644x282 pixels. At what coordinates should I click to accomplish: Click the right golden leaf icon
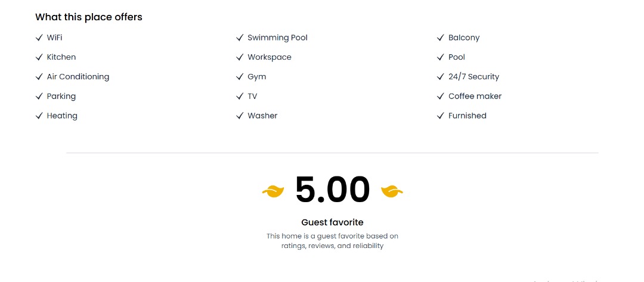(392, 191)
